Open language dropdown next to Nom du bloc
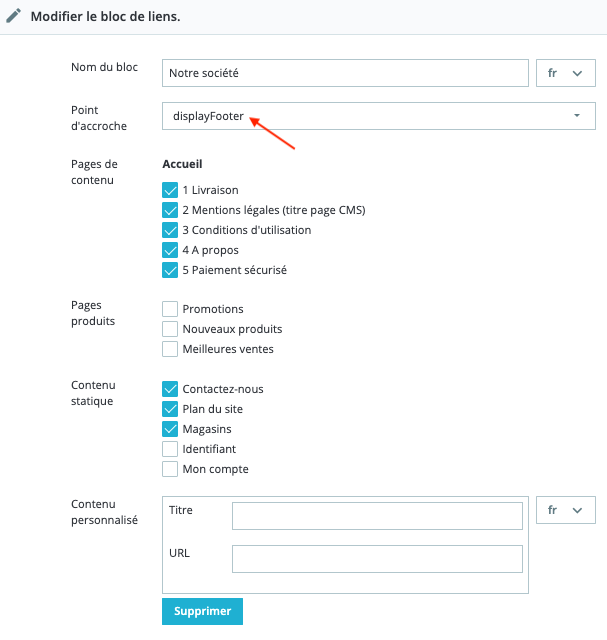The image size is (607, 640). [x=565, y=73]
